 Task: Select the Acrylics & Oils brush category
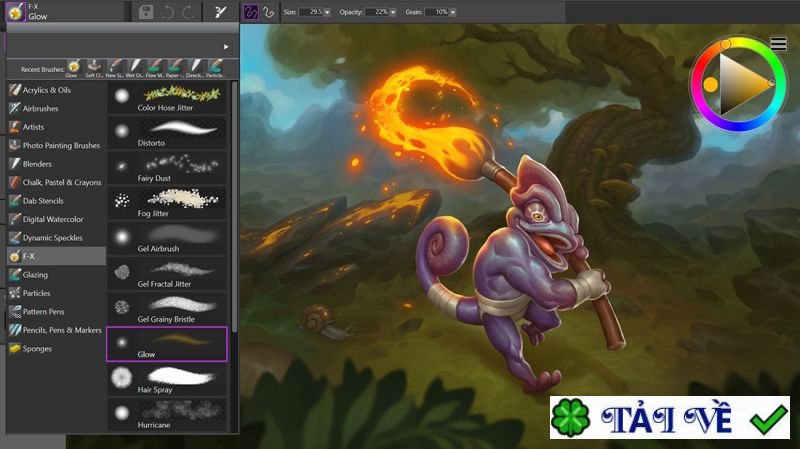(x=56, y=90)
